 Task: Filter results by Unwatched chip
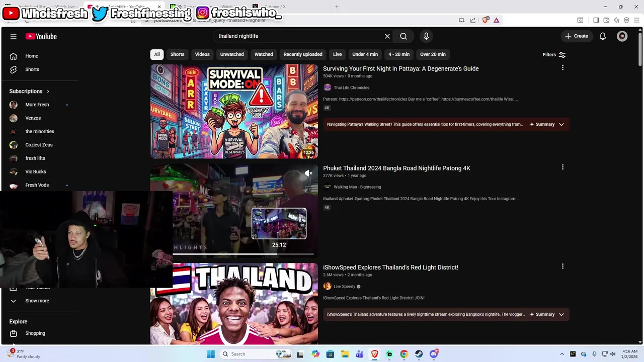click(x=232, y=54)
